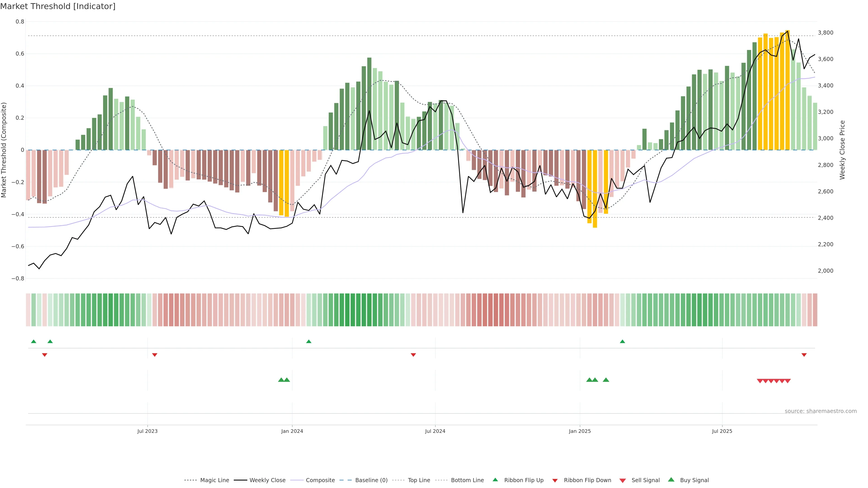Click the ribbon flip up marker in early 2025
Image resolution: width=868 pixels, height=488 pixels.
pyautogui.click(x=622, y=342)
